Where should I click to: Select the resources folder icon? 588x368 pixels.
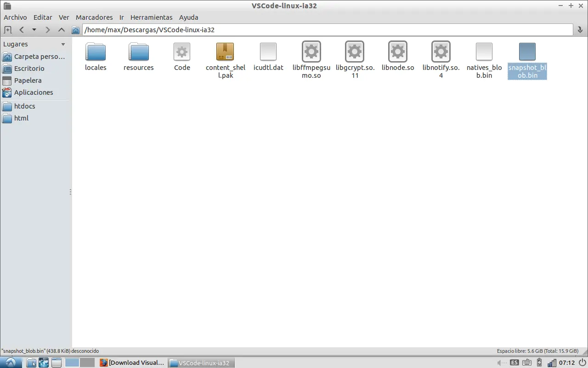(139, 52)
